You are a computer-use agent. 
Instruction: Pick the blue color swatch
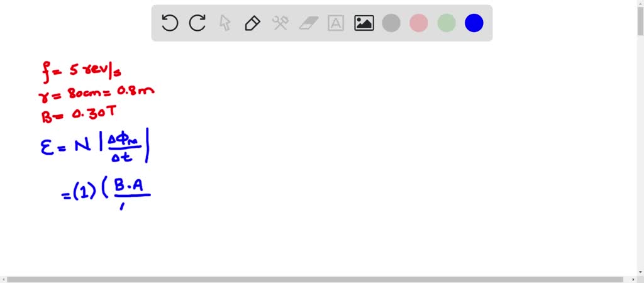pos(474,23)
